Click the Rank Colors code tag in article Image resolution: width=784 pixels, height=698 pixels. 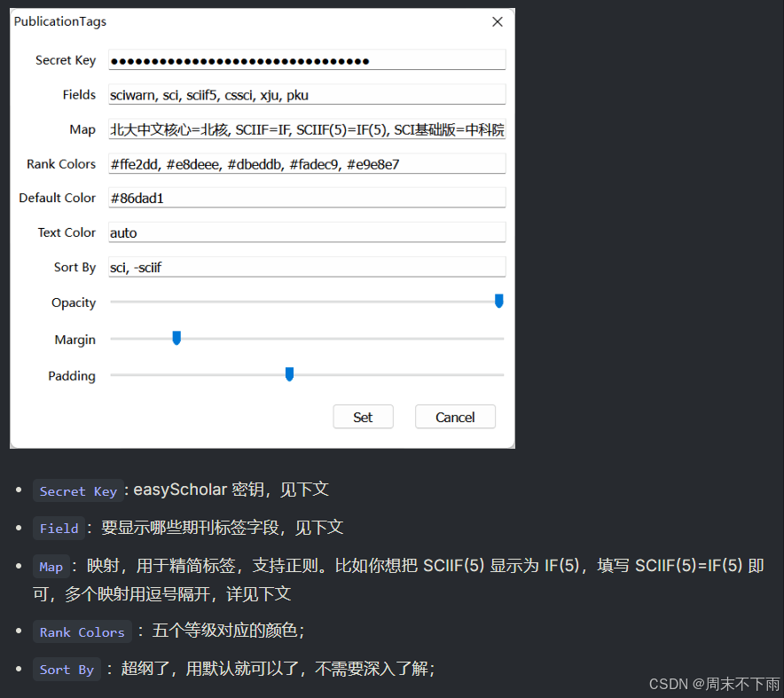[x=82, y=632]
